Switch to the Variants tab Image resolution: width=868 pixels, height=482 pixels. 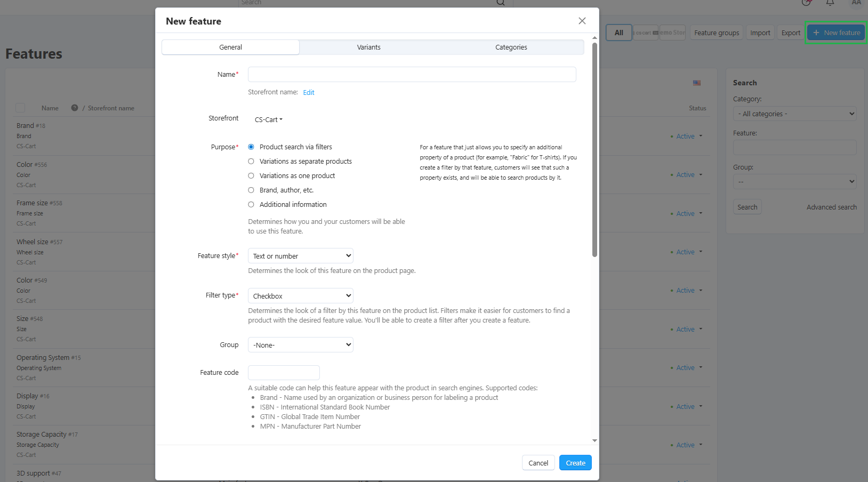(369, 47)
